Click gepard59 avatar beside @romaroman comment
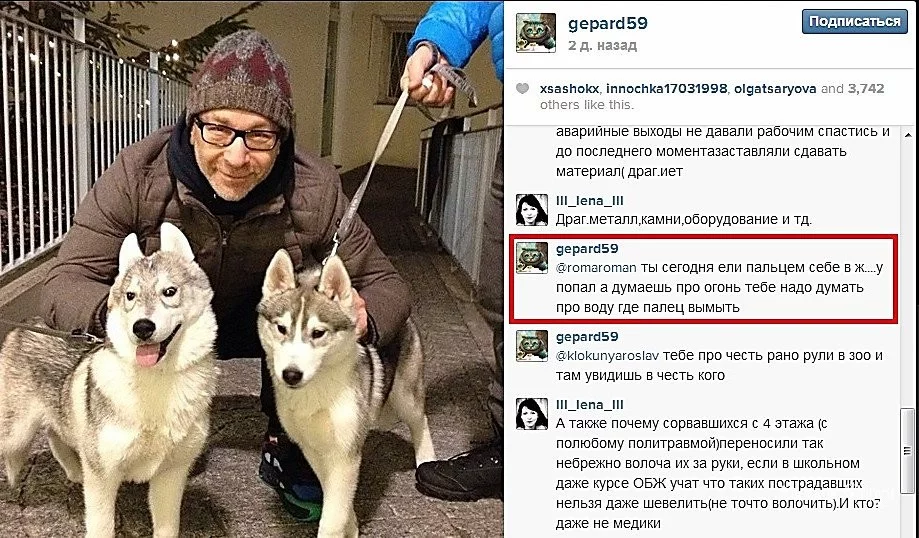 (532, 258)
